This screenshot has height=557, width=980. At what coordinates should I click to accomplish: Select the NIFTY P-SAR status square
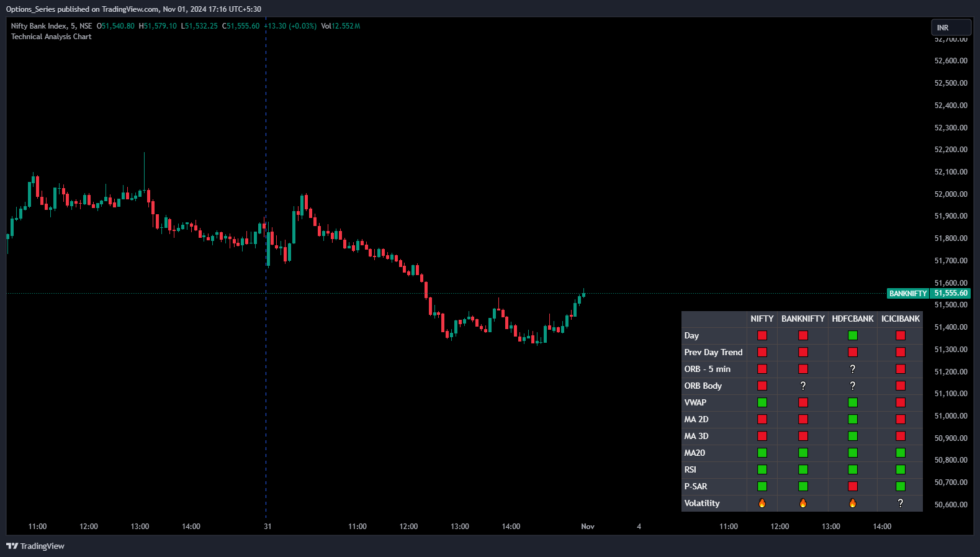click(x=762, y=486)
